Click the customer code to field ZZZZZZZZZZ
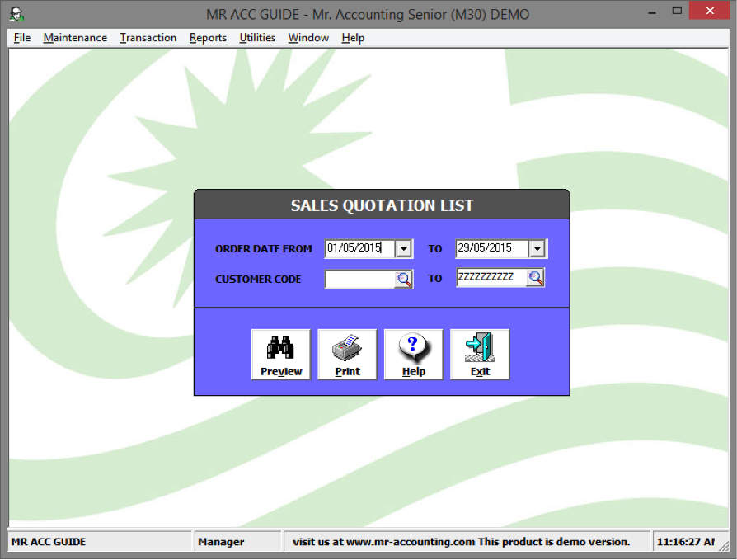This screenshot has height=560, width=737. 491,277
